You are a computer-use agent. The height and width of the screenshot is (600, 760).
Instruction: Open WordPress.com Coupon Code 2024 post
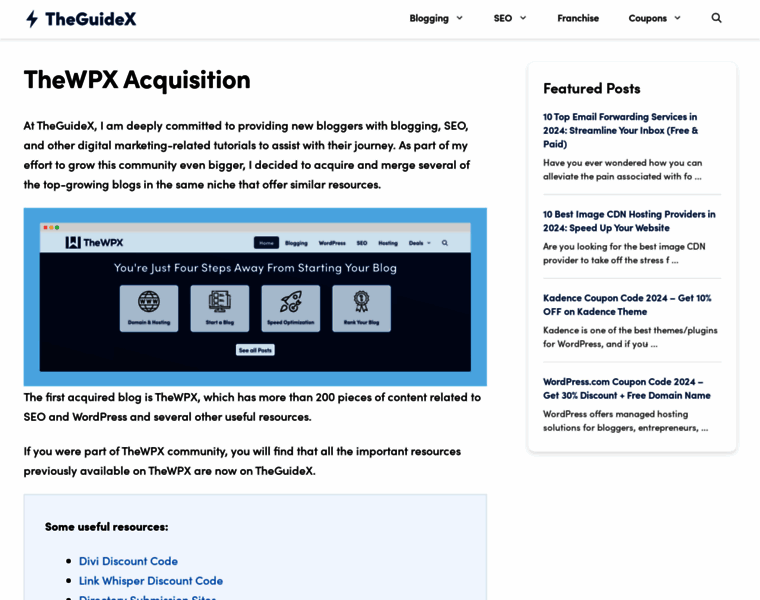(x=627, y=389)
